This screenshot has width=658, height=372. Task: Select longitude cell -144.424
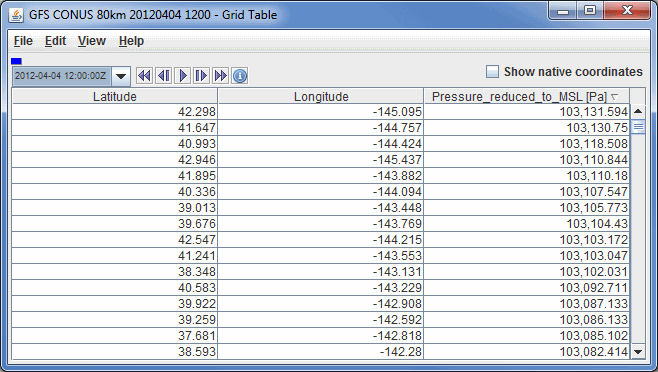point(321,144)
